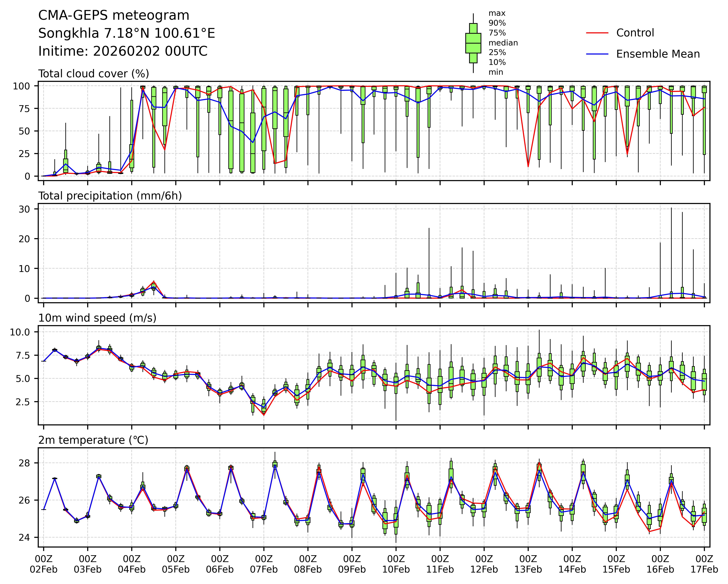The height and width of the screenshot is (584, 728).
Task: Click the 'Control' legend label
Action: 635,33
